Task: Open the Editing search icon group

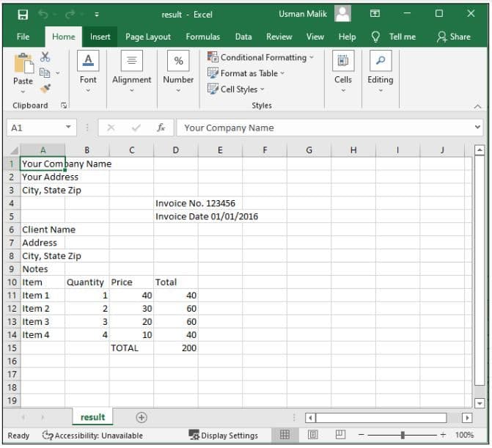Action: pos(380,62)
